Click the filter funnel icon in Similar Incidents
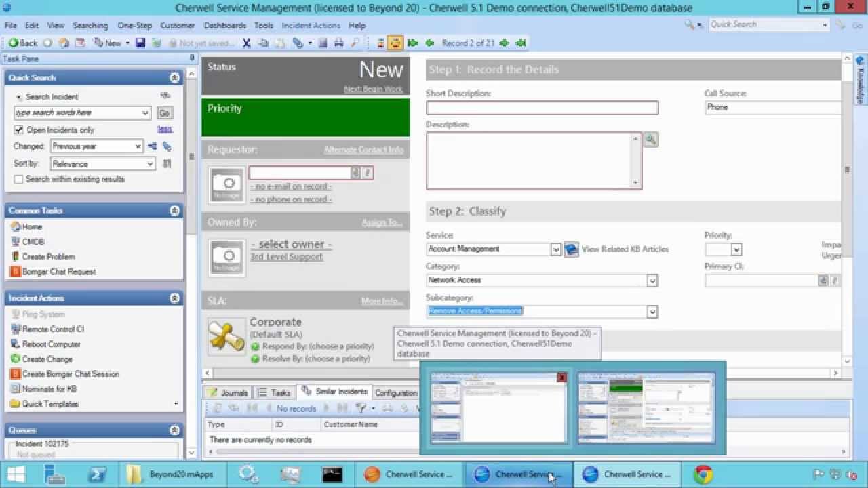This screenshot has width=868, height=488. pyautogui.click(x=361, y=408)
